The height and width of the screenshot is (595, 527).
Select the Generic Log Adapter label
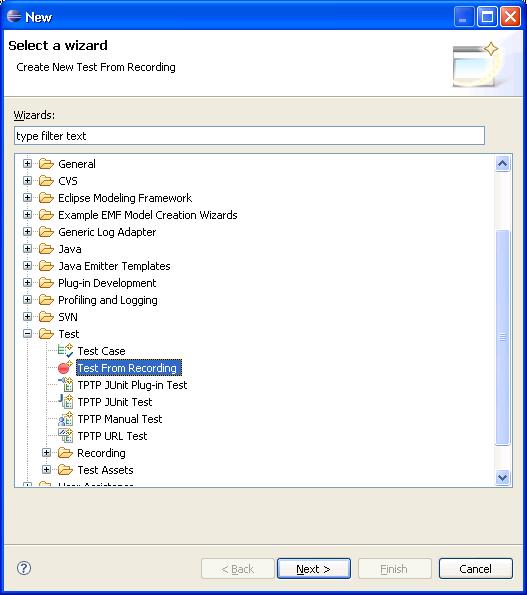click(107, 232)
